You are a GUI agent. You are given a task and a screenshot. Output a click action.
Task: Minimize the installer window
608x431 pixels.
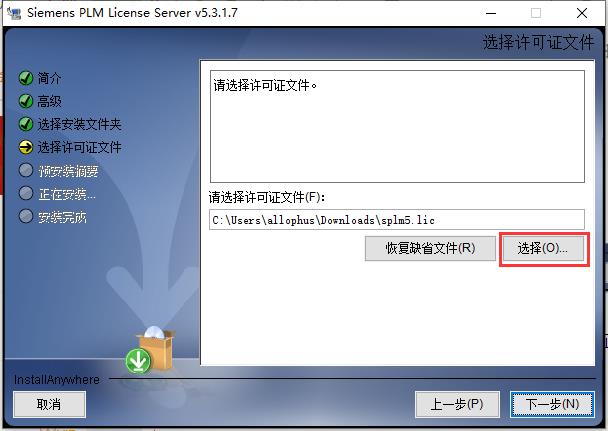[x=491, y=13]
